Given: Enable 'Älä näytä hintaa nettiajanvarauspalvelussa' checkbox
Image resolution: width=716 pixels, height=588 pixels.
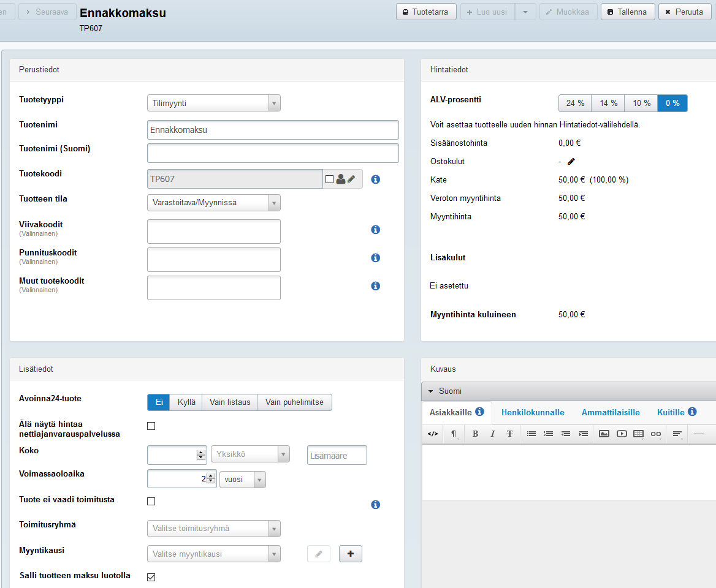Looking at the screenshot, I should point(151,426).
